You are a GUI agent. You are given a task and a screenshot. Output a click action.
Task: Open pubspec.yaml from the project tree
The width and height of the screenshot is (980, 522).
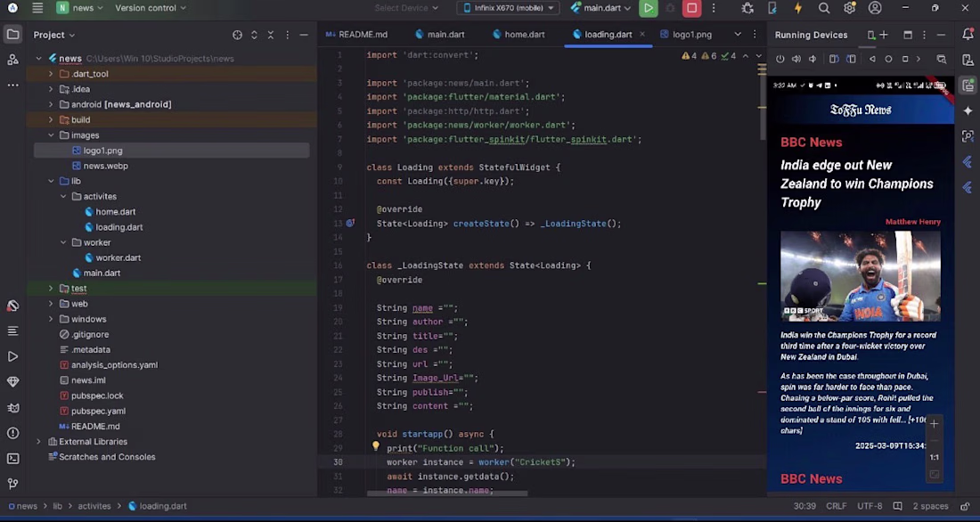coord(98,411)
